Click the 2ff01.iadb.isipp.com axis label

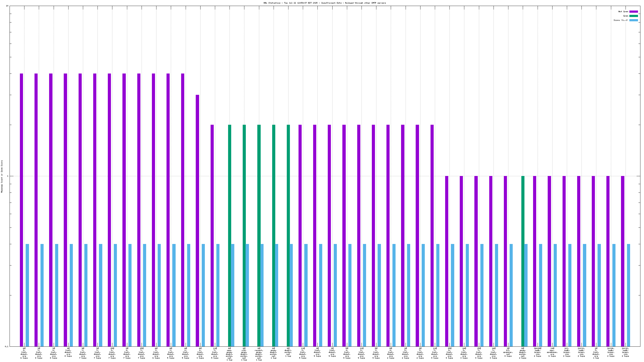[581, 352]
